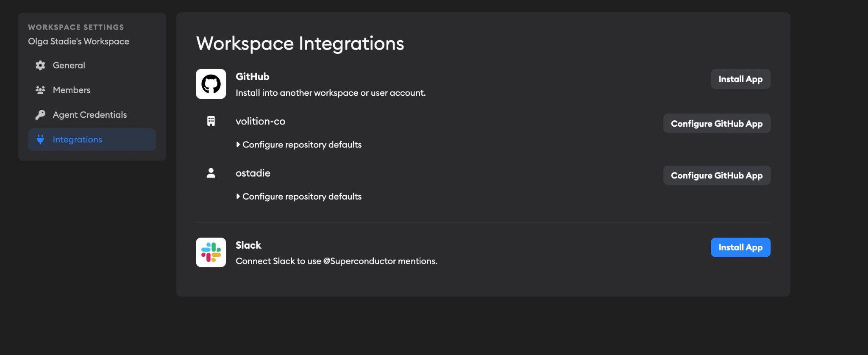Click the Slack integration heading
Screen dimensions: 868x355
(248, 245)
